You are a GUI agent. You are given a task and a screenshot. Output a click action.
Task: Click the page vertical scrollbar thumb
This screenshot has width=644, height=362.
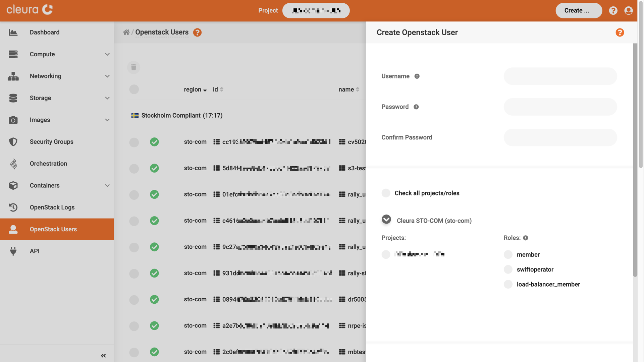pos(641,84)
